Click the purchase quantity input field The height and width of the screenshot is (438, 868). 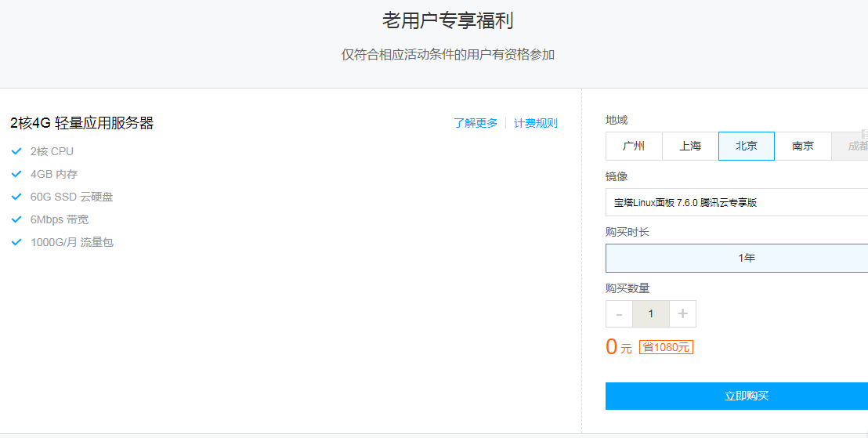point(650,314)
